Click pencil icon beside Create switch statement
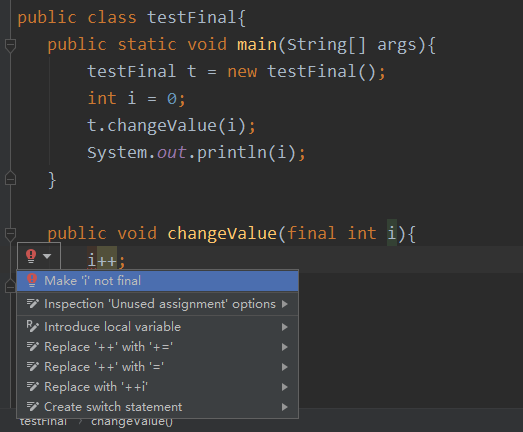 tap(33, 407)
